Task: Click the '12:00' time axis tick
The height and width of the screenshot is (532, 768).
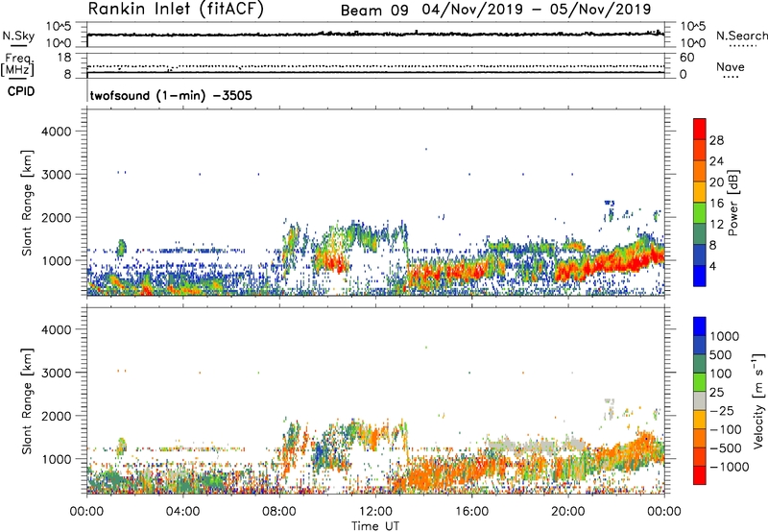Action: [x=375, y=512]
